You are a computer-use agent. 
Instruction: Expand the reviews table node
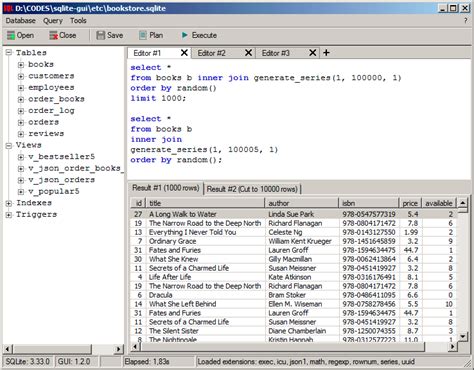pyautogui.click(x=21, y=134)
